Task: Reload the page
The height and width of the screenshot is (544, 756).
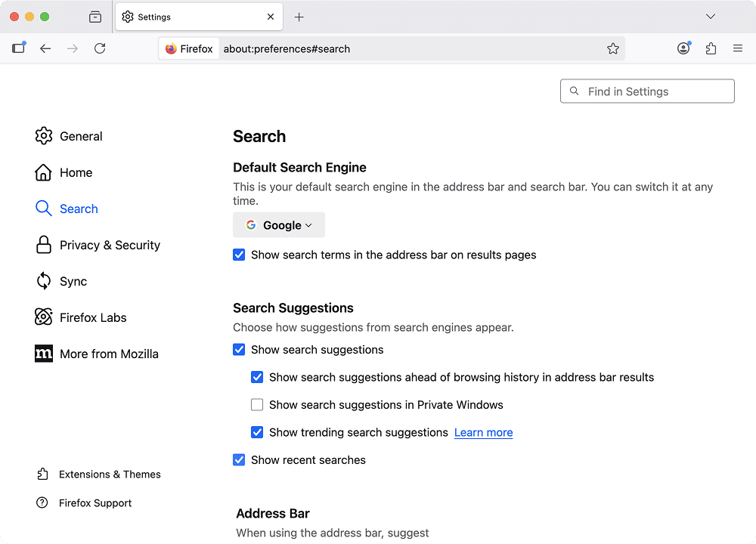Action: point(100,48)
